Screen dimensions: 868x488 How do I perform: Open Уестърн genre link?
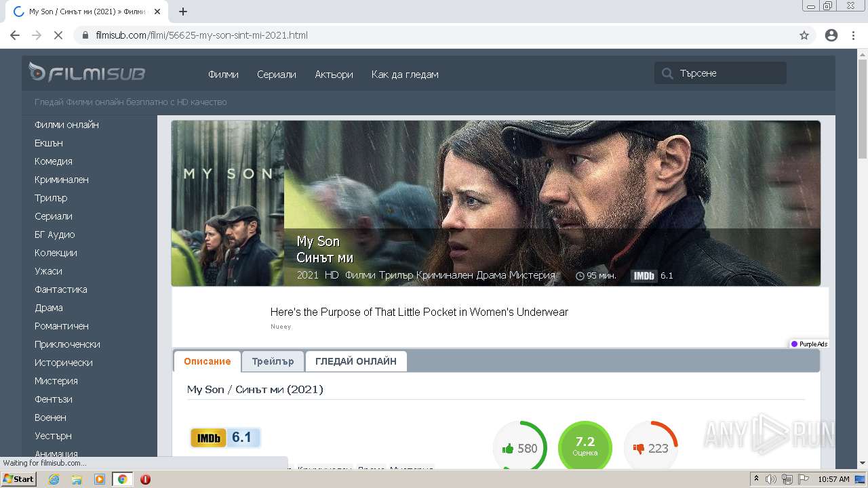point(53,436)
